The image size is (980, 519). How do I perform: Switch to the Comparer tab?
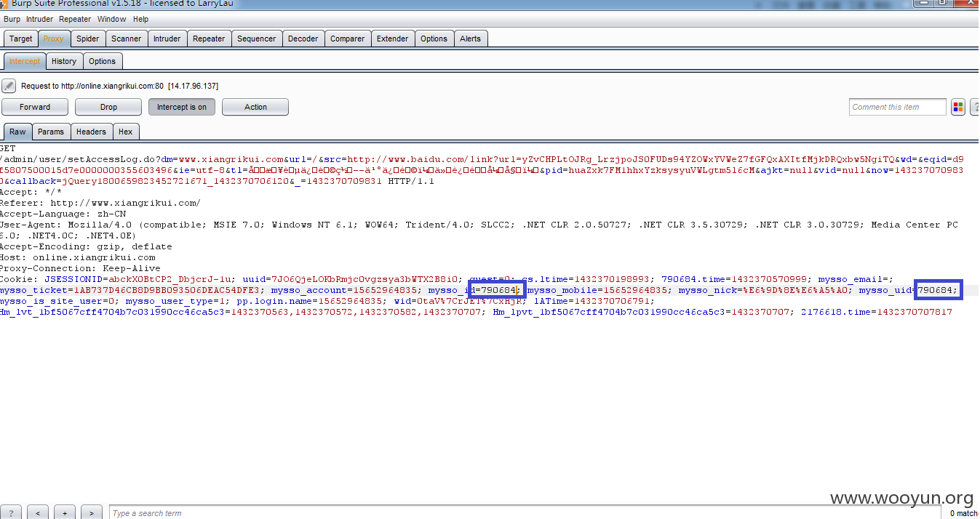[x=347, y=39]
